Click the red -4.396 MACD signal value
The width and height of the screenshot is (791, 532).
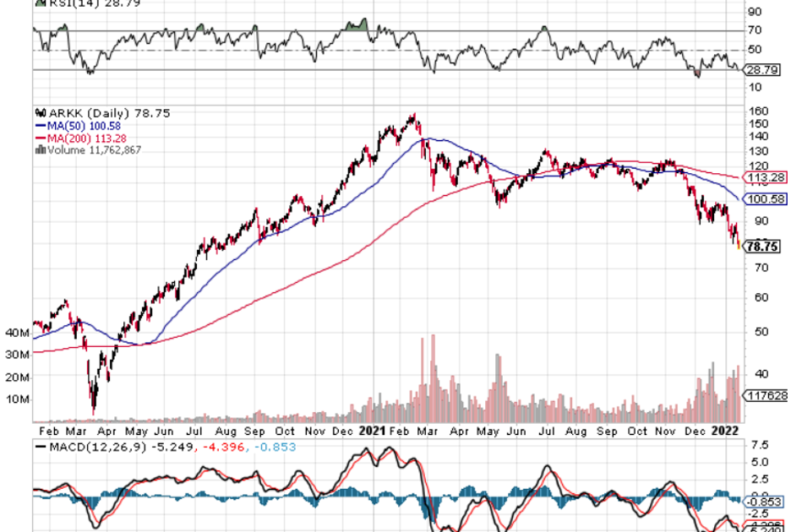218,448
